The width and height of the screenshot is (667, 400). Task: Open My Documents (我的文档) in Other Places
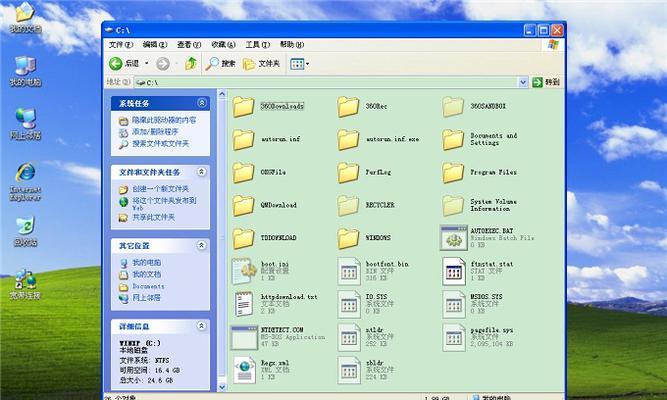[x=146, y=274]
